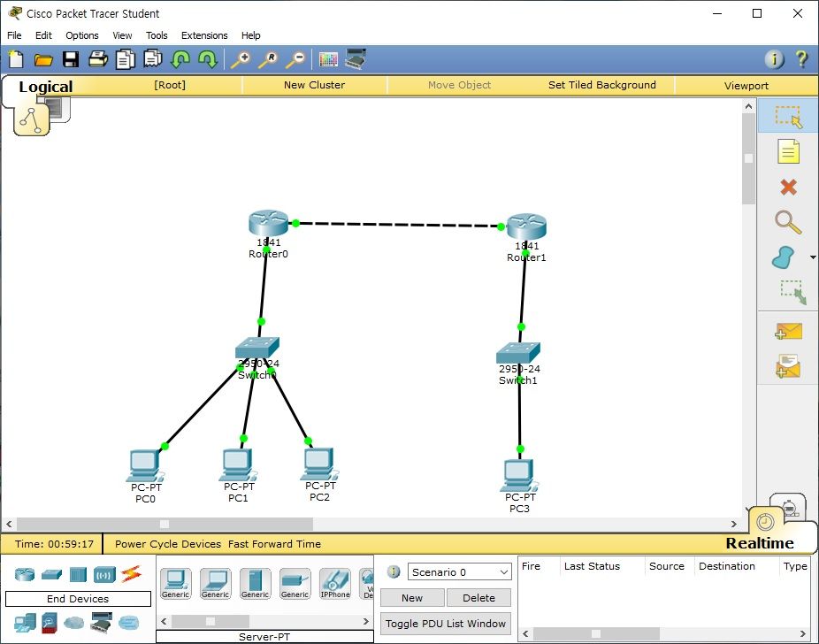Click Power Cycle Devices

coord(168,544)
